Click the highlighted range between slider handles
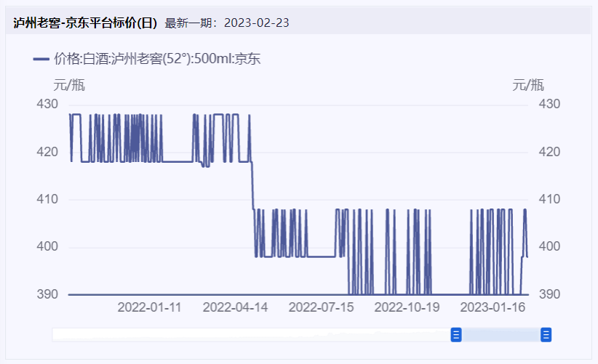 (501, 334)
